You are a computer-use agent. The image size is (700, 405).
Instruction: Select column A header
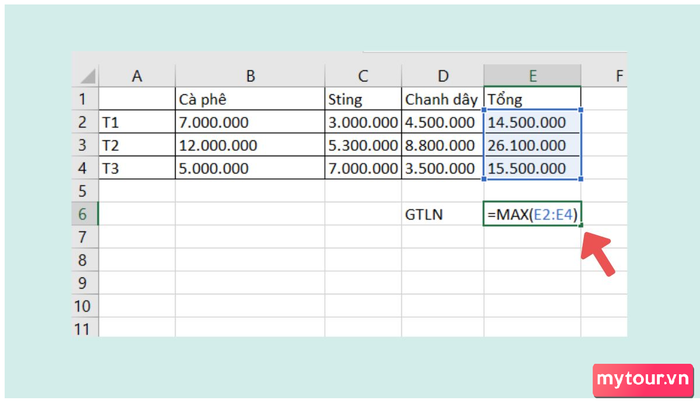point(137,76)
